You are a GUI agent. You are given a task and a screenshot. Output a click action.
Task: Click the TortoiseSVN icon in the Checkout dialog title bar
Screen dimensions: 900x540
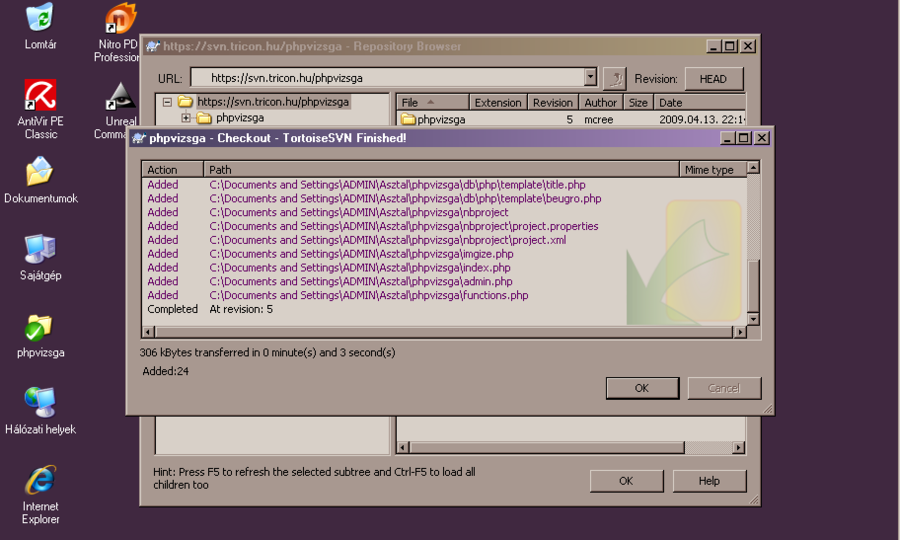138,138
